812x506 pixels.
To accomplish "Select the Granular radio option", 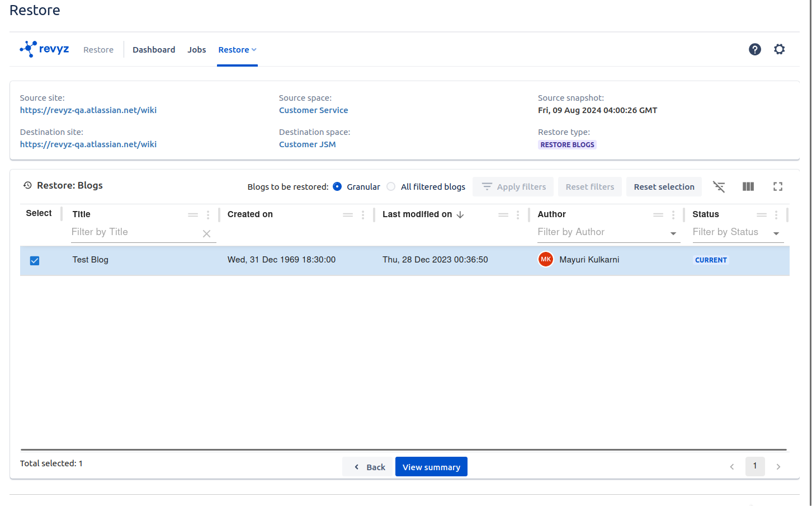I will [337, 187].
